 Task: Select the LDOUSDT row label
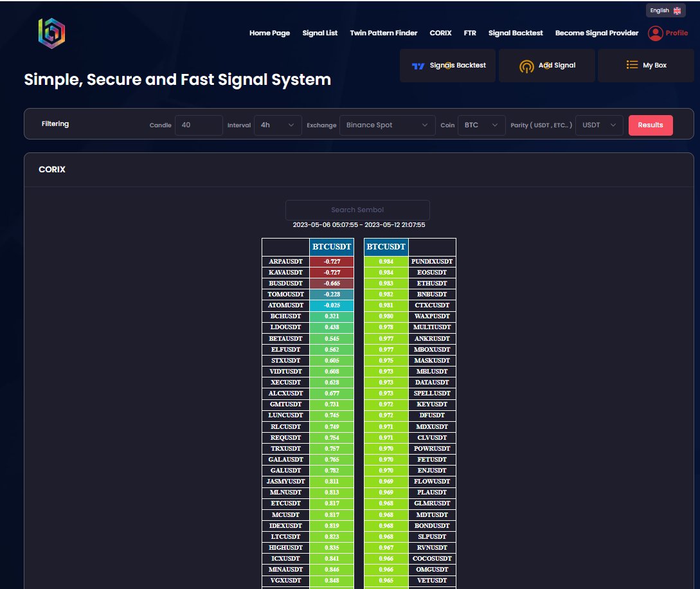tap(285, 327)
